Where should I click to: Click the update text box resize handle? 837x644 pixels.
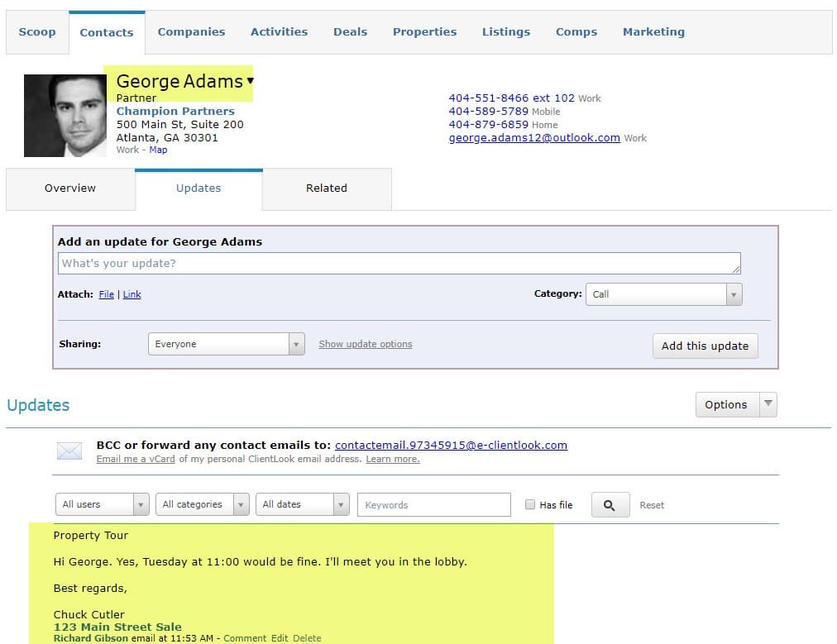736,270
